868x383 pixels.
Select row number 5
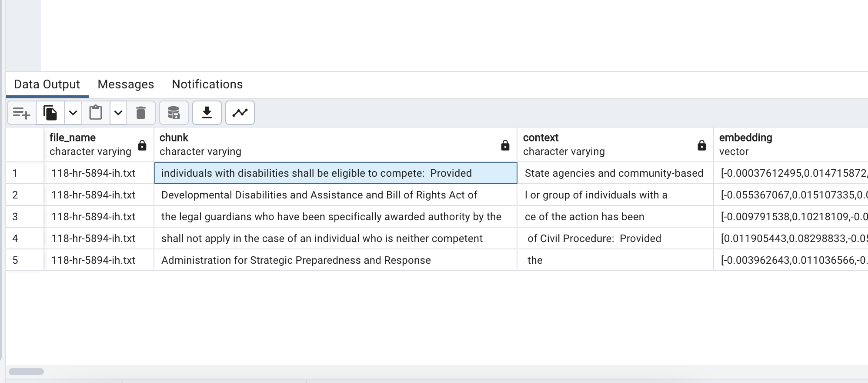pos(25,260)
